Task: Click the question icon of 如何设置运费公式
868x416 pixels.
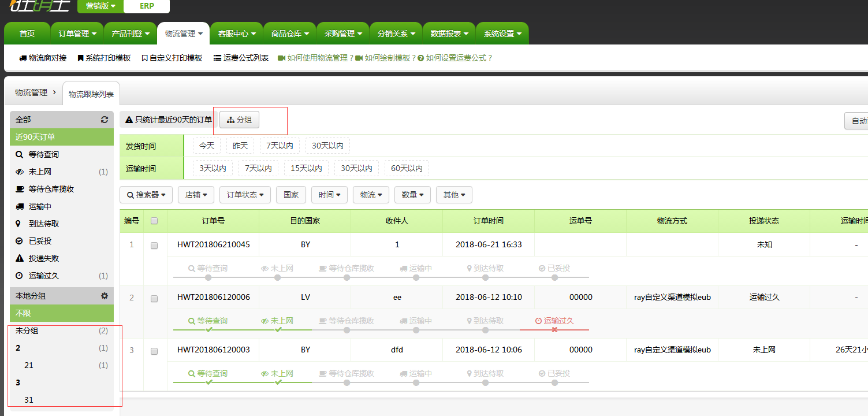Action: [x=421, y=58]
